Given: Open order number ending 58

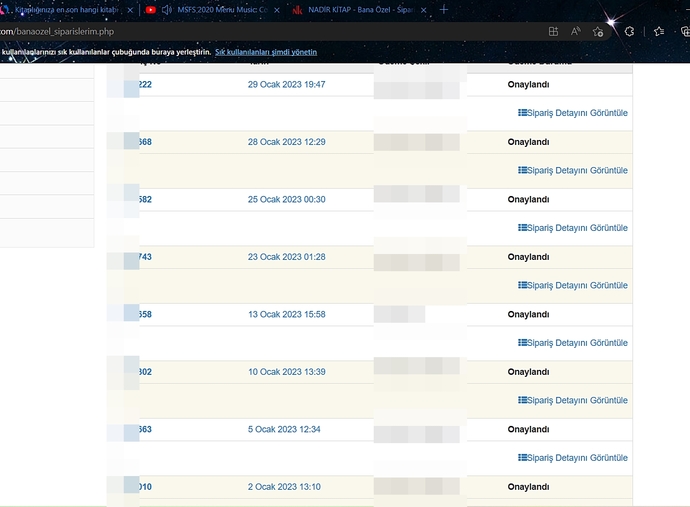Looking at the screenshot, I should 145,314.
